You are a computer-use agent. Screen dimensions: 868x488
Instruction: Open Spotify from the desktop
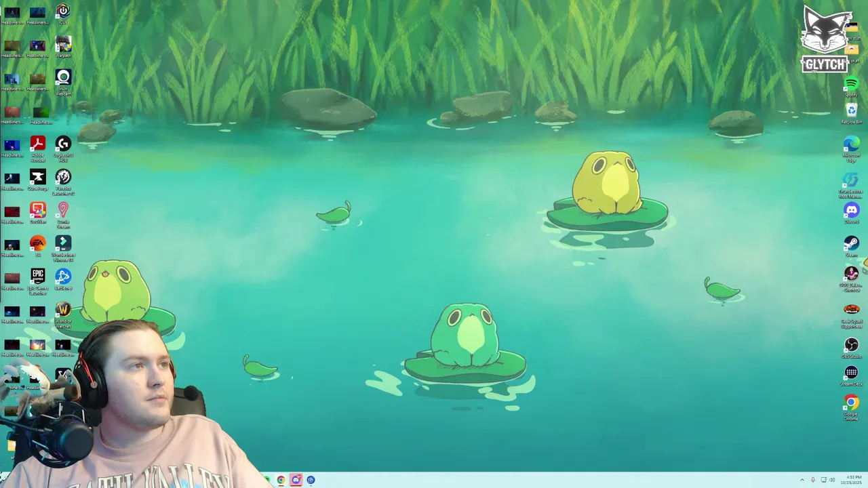851,87
